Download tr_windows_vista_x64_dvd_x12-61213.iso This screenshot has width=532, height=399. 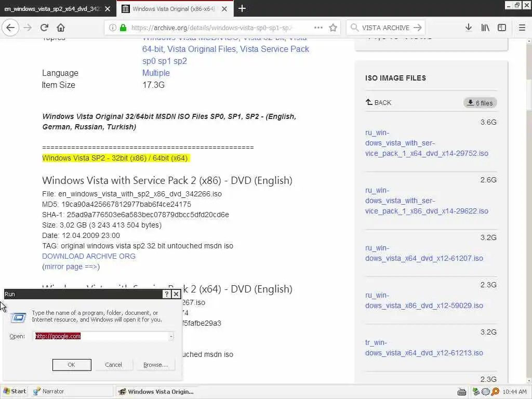coord(424,348)
